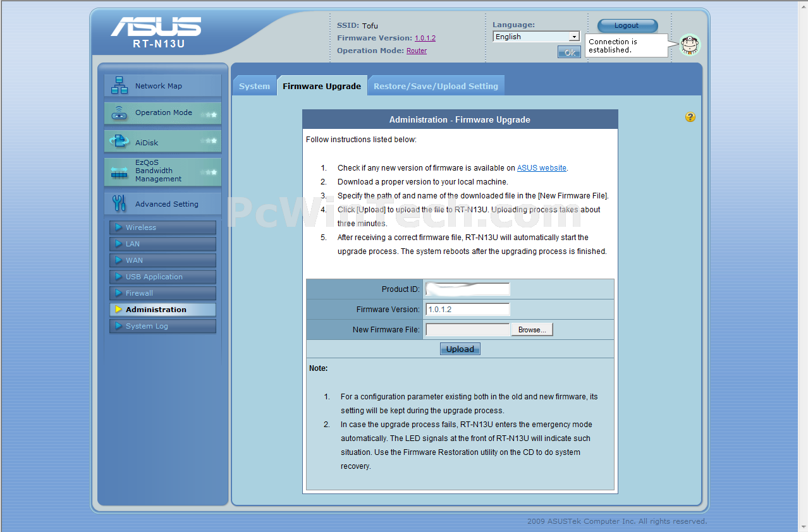Click the arrow icon next to System Log
This screenshot has width=808, height=532.
tap(118, 326)
